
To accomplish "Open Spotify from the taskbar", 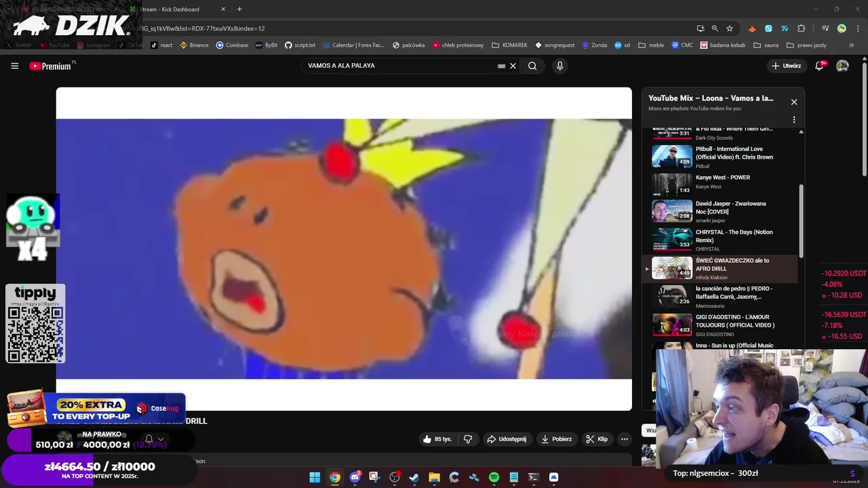I will [x=494, y=477].
